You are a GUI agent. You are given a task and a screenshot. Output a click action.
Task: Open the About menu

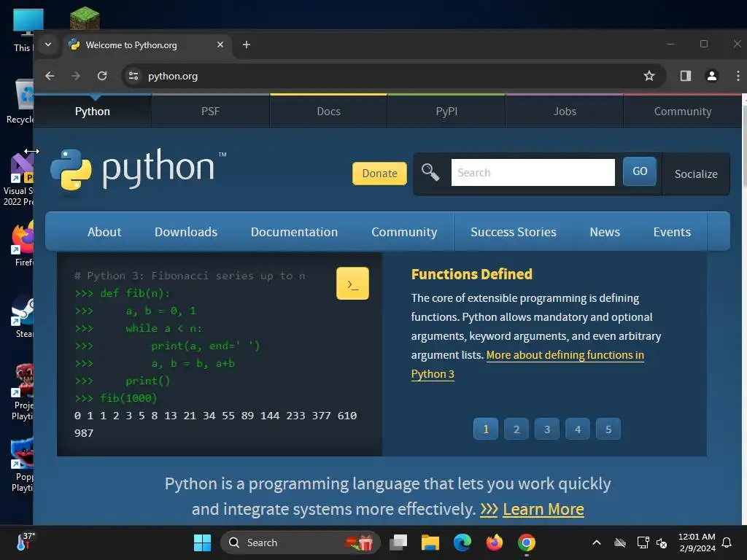pyautogui.click(x=104, y=232)
